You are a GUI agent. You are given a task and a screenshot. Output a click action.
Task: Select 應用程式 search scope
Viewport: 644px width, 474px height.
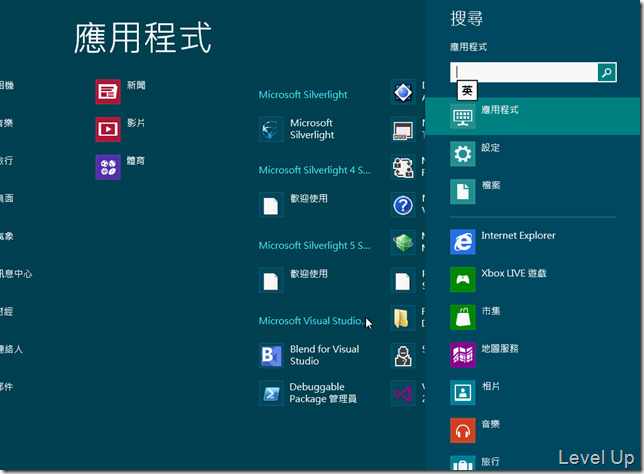tap(532, 116)
